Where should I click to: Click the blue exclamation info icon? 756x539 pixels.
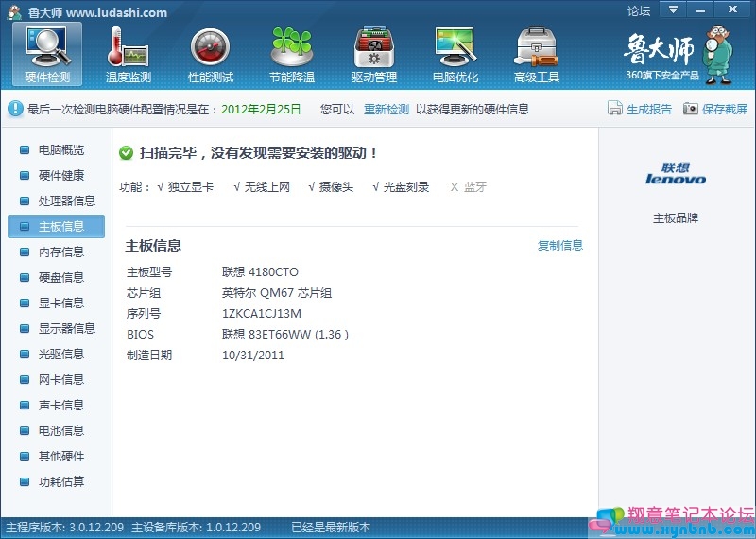click(15, 109)
